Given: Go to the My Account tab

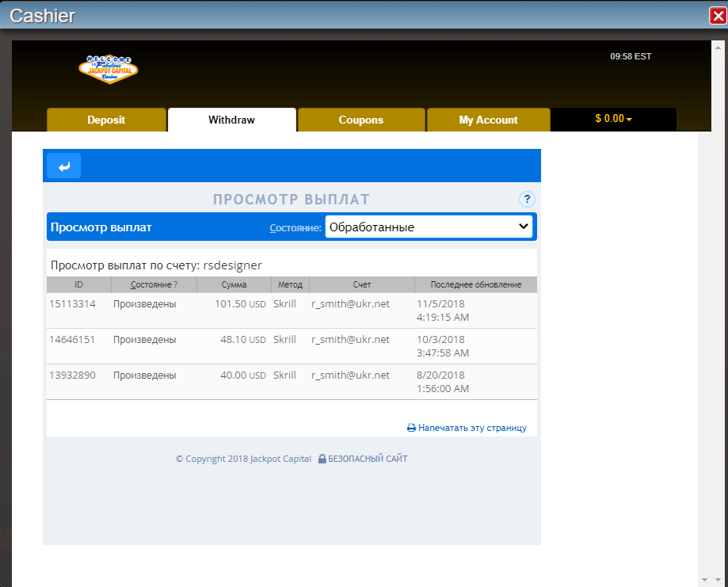Looking at the screenshot, I should [488, 120].
